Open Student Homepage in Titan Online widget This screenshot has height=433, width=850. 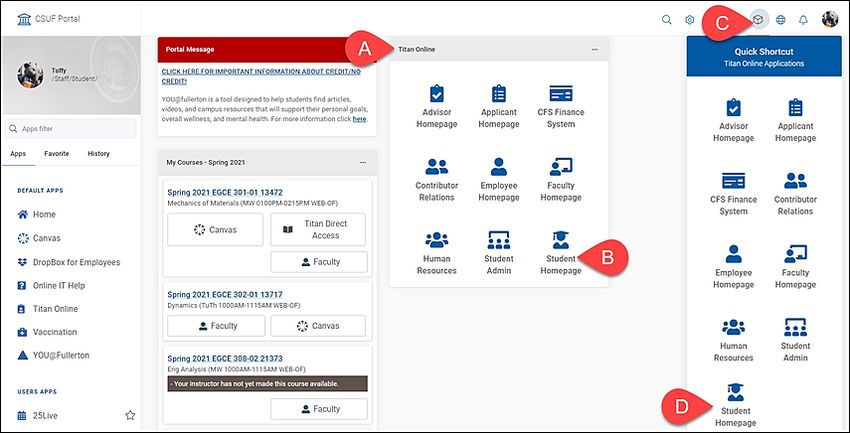pos(561,253)
